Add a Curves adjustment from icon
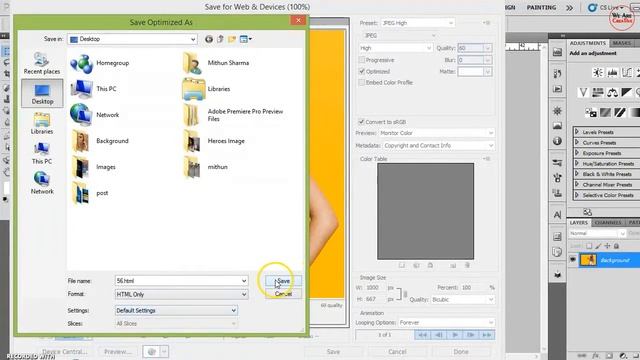640x360 pixels. [x=627, y=73]
